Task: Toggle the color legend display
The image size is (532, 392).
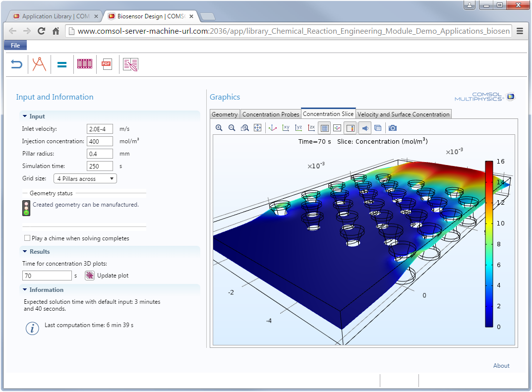Action: (350, 128)
